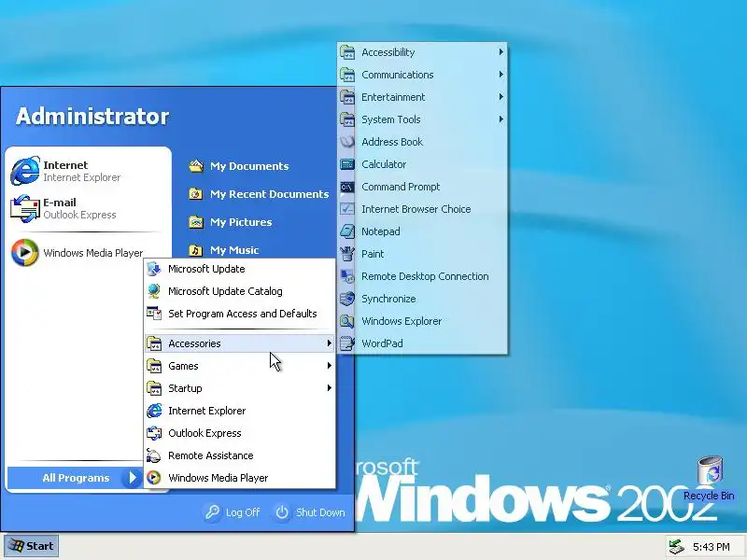This screenshot has width=747, height=560.
Task: Expand the Entertainment submenu arrow
Action: pos(501,97)
